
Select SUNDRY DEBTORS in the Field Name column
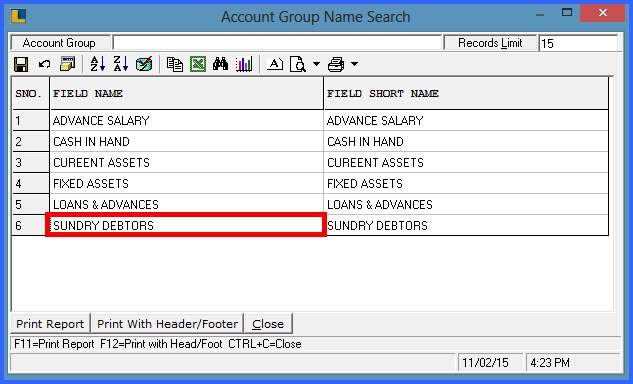click(186, 225)
